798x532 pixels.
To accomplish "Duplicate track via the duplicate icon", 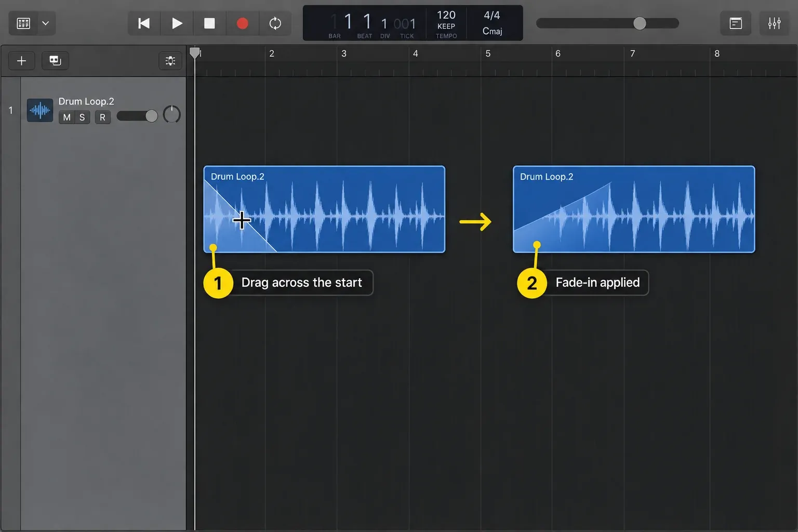I will pyautogui.click(x=55, y=61).
